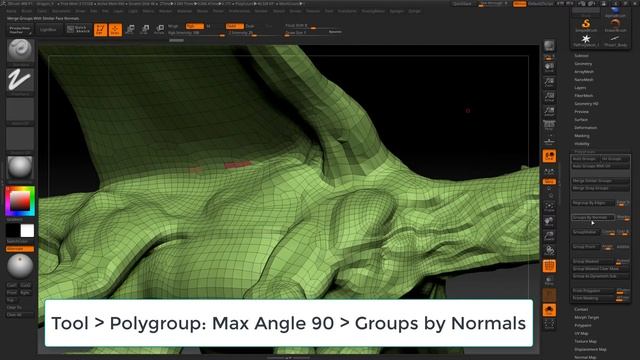Click the Xpose icon
640x360 pixels.
(x=549, y=324)
